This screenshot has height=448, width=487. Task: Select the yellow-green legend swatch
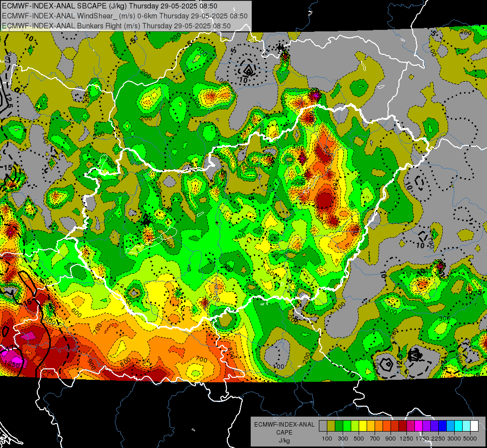(355, 426)
